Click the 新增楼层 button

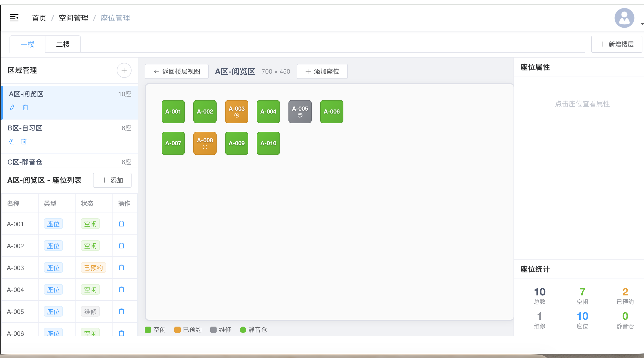(617, 44)
